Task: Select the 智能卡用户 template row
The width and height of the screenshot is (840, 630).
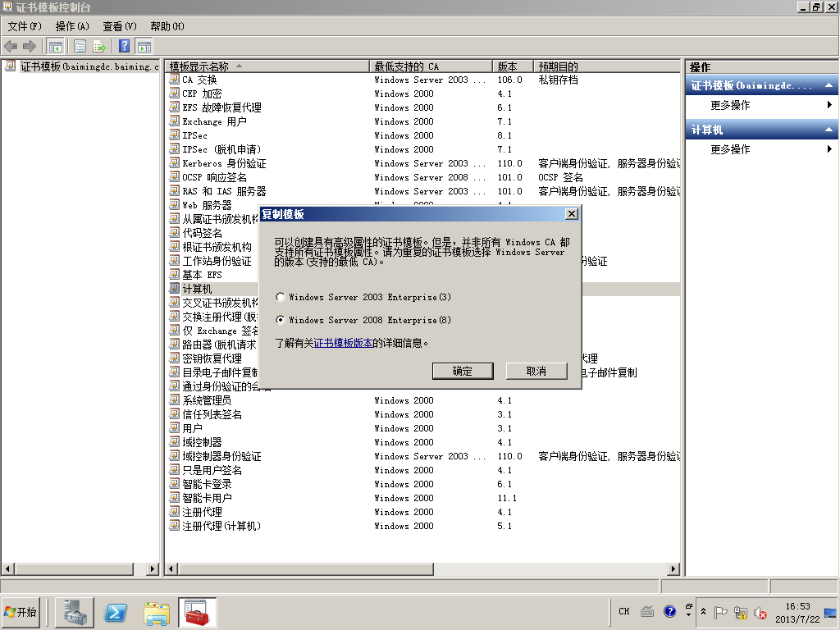Action: [x=424, y=498]
